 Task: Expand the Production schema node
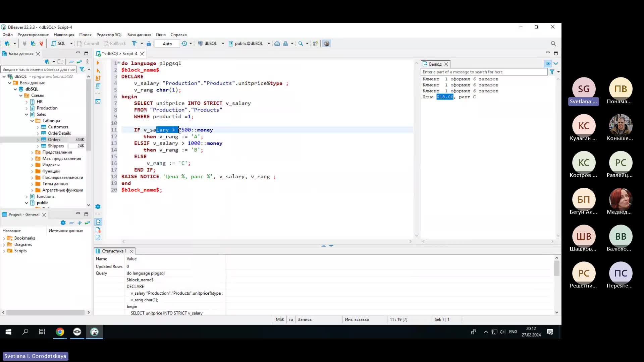click(26, 108)
